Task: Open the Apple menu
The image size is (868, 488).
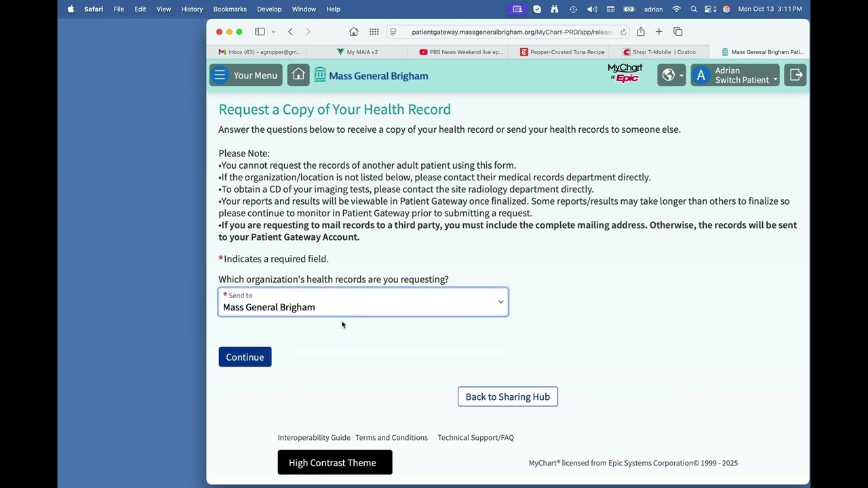Action: [71, 9]
